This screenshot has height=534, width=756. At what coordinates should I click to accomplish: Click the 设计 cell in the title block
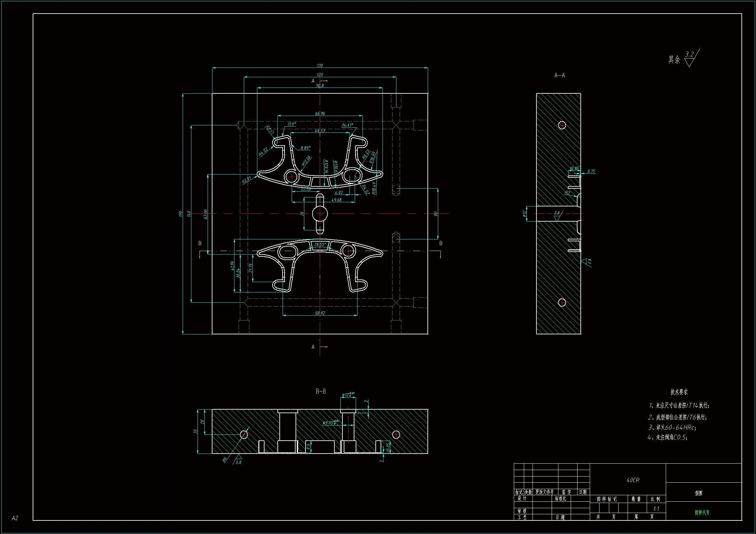click(x=522, y=498)
